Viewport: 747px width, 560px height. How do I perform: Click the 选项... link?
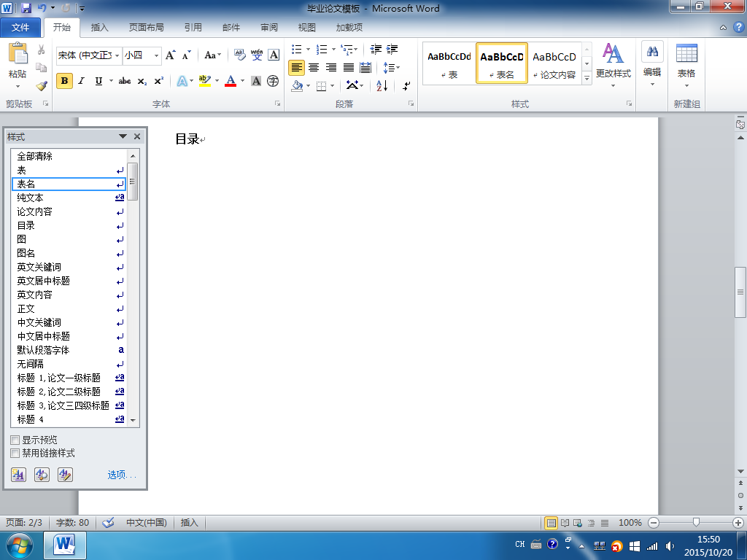point(122,475)
